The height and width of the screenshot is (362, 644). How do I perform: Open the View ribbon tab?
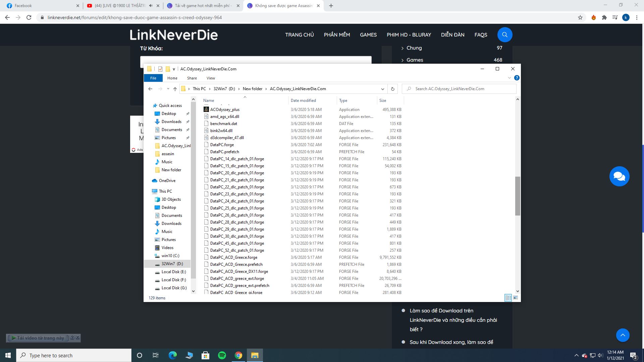(x=211, y=78)
